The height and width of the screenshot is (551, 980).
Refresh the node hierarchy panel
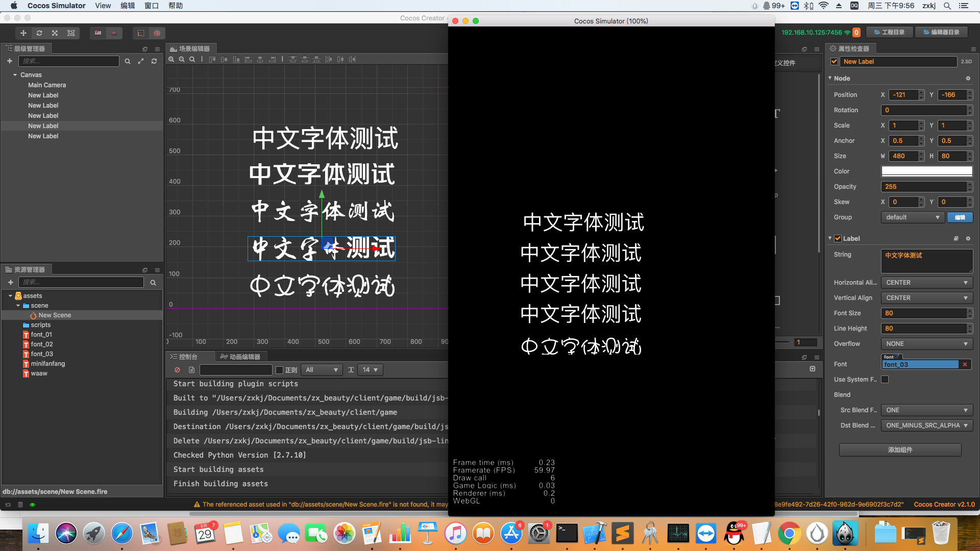coord(154,61)
